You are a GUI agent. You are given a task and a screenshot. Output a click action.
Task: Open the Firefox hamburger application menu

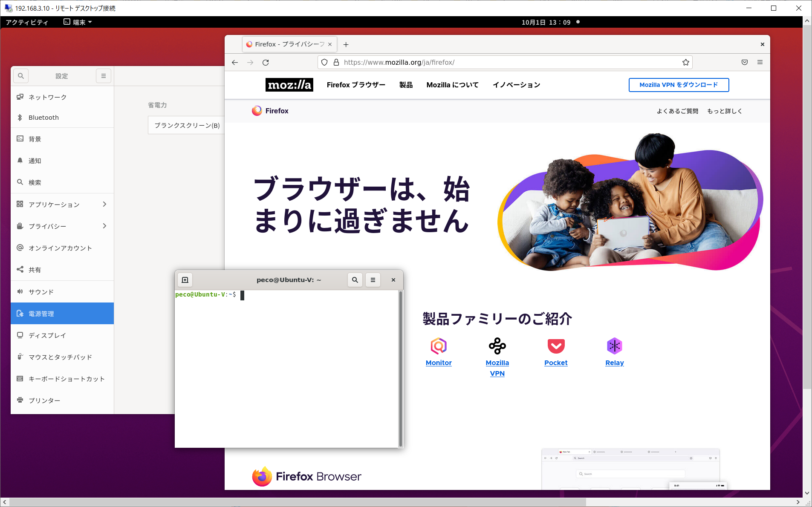pyautogui.click(x=760, y=62)
